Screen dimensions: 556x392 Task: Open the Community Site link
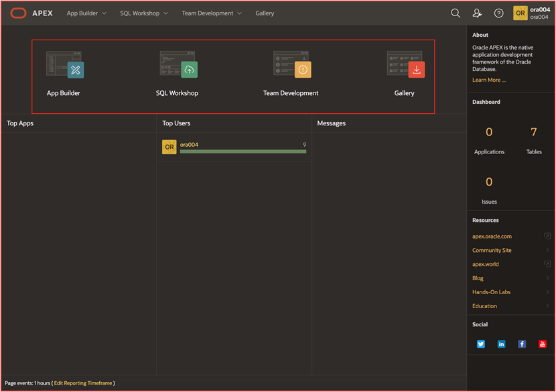coord(492,250)
